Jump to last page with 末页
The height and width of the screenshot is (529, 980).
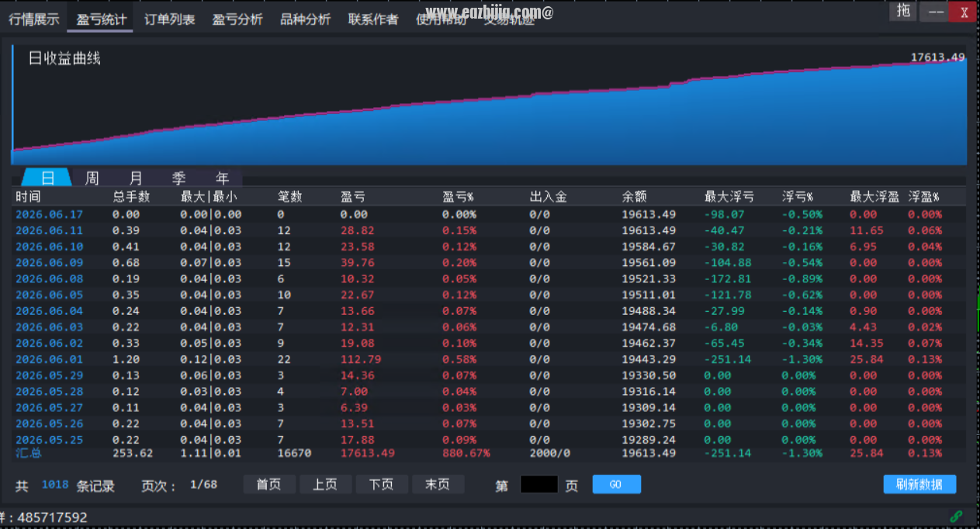[x=438, y=485]
